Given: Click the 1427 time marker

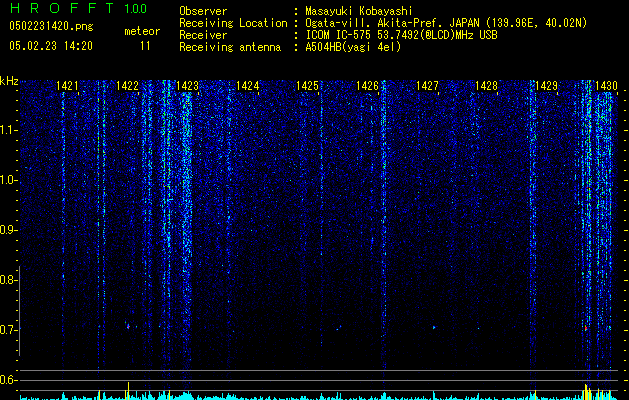Looking at the screenshot, I should pyautogui.click(x=427, y=86).
